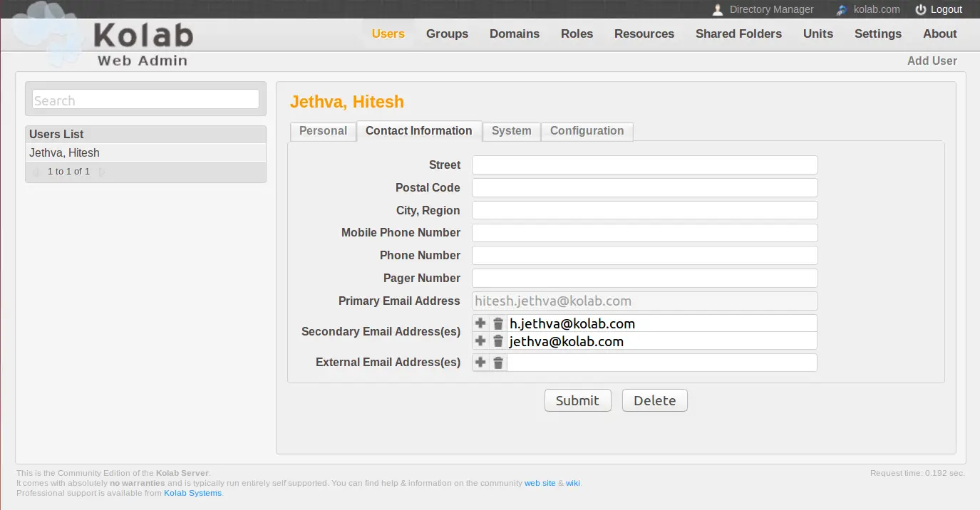Click the Secondary Email Address(es) label
Screen dimensions: 980x510
pyautogui.click(x=381, y=332)
